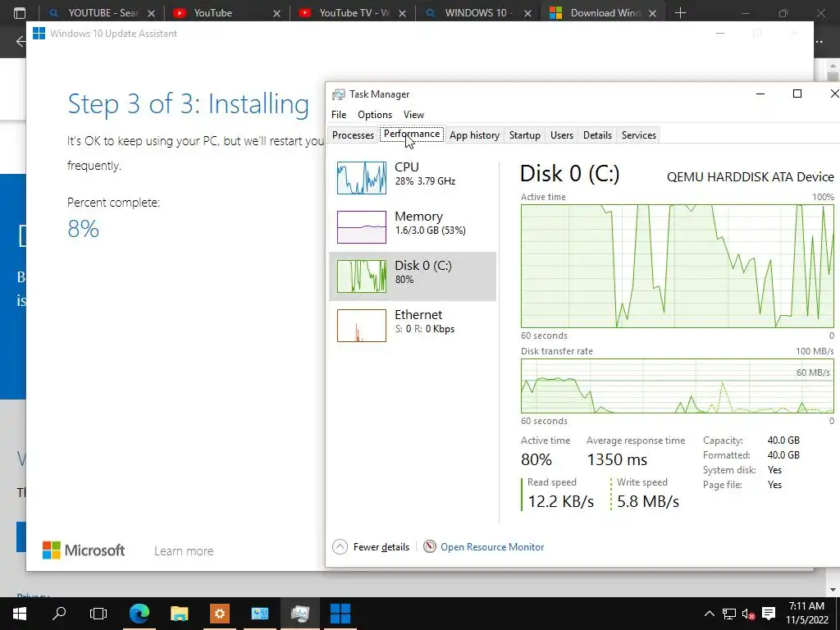
Task: Close the WINDOWS 10 search browser tab
Action: point(527,13)
